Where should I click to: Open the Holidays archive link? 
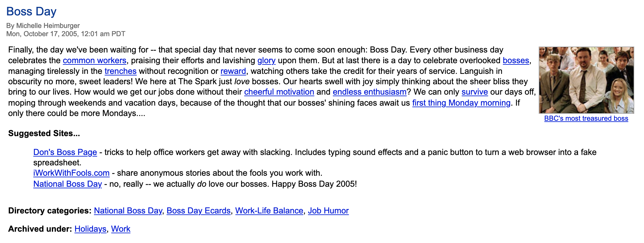click(x=90, y=229)
